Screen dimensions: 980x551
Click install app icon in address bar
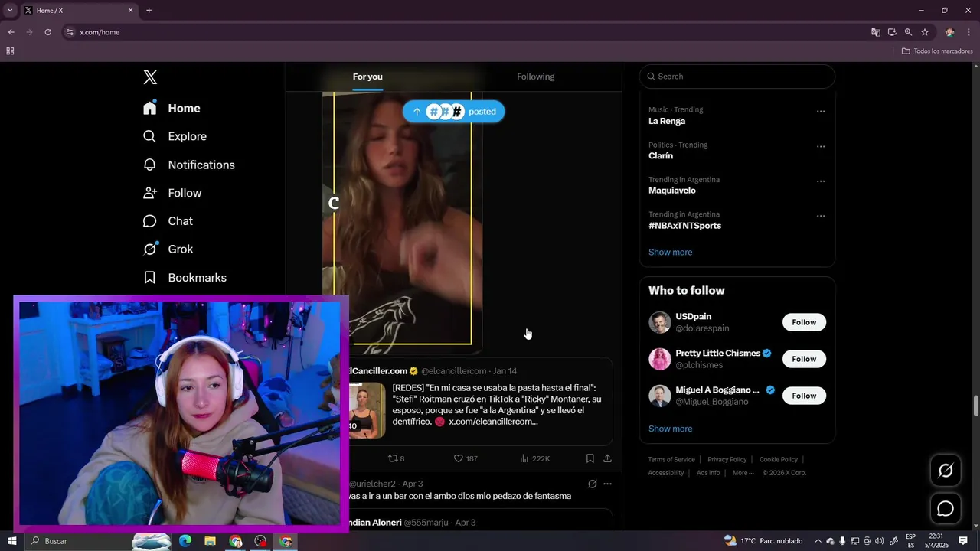click(x=892, y=32)
